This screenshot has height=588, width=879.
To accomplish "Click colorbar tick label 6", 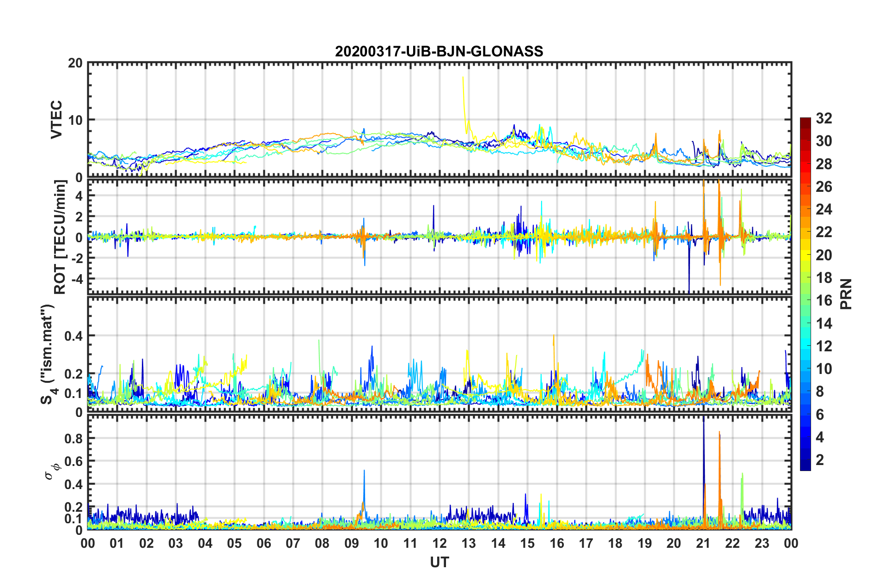I will tap(820, 415).
